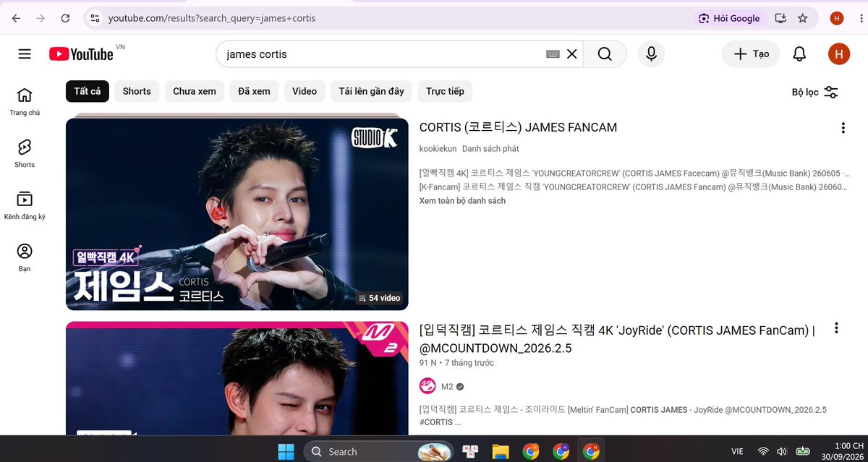The width and height of the screenshot is (868, 462).
Task: Open more options for JoyRide FanCam video
Action: click(x=836, y=328)
